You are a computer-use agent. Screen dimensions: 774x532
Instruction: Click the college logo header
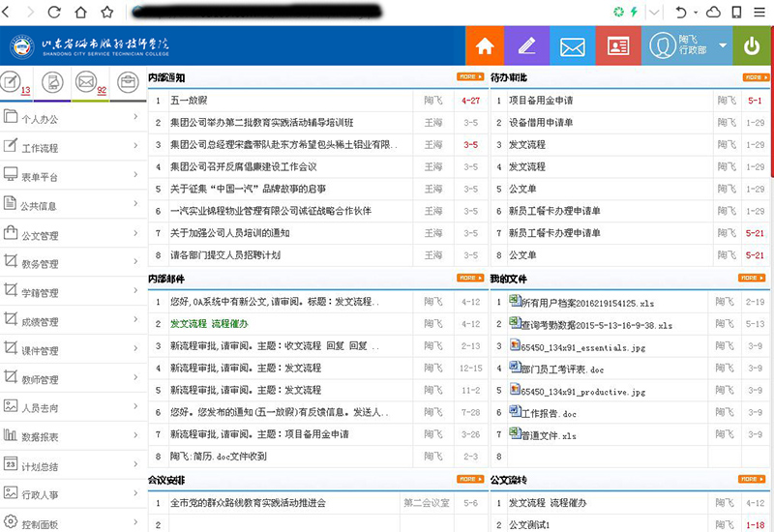click(90, 46)
